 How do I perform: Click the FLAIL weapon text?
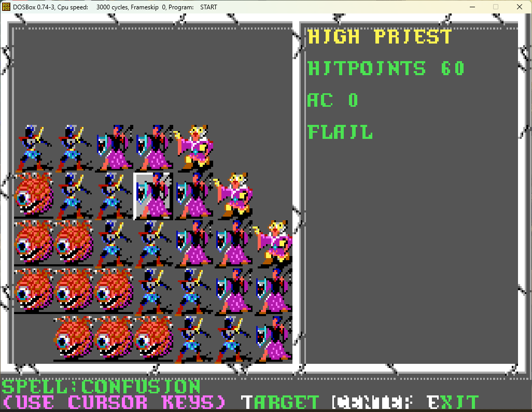tap(340, 132)
